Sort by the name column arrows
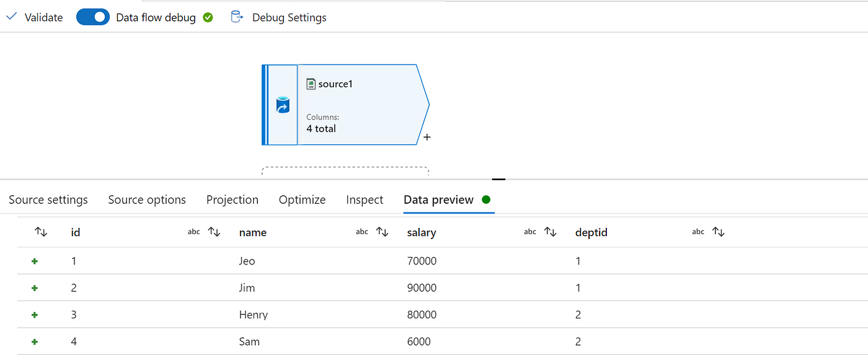Viewport: 868px width, 361px height. click(383, 232)
